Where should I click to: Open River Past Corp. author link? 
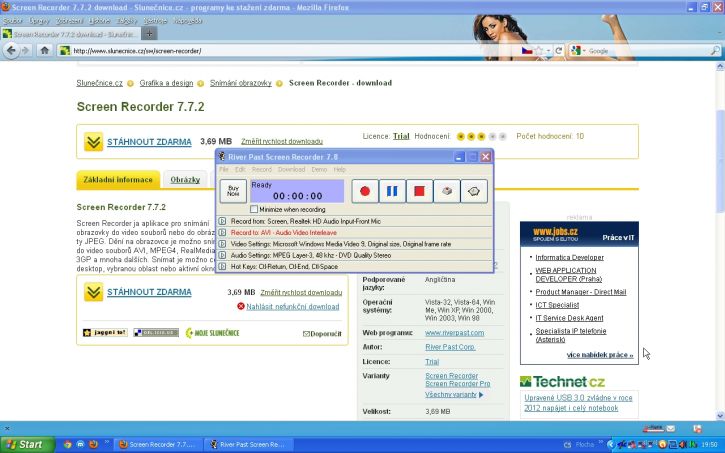pyautogui.click(x=450, y=347)
